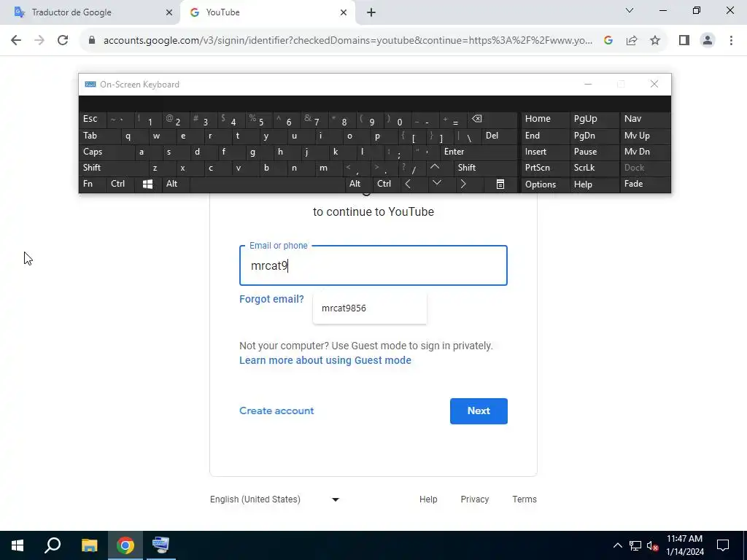Click the blue Next button

(x=479, y=411)
